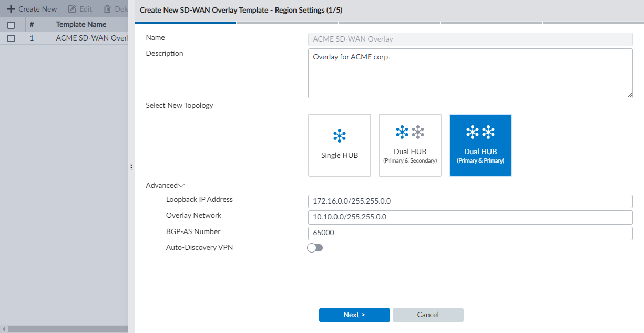
Task: Choose Dual HUB Primary & Secondary topology
Action: [x=410, y=145]
